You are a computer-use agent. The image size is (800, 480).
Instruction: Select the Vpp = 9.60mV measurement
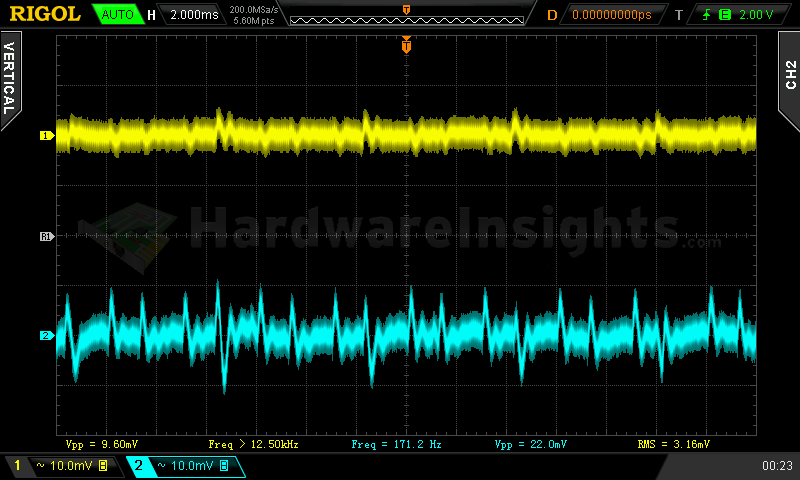point(102,443)
